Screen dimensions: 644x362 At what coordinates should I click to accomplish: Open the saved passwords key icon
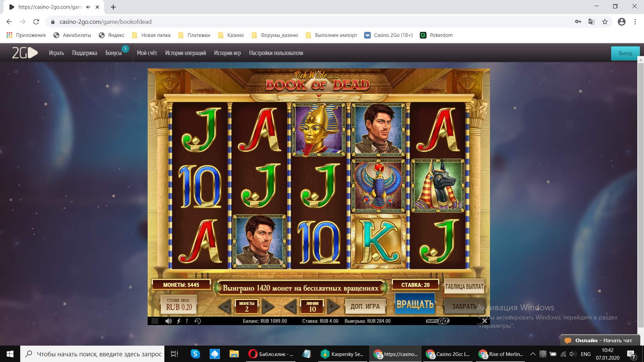coord(578,22)
